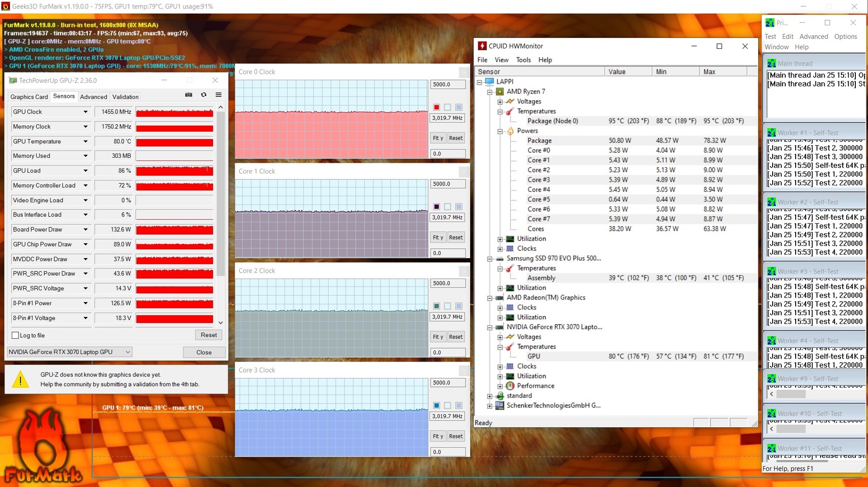Open the File menu in HWMonitor

coord(482,60)
